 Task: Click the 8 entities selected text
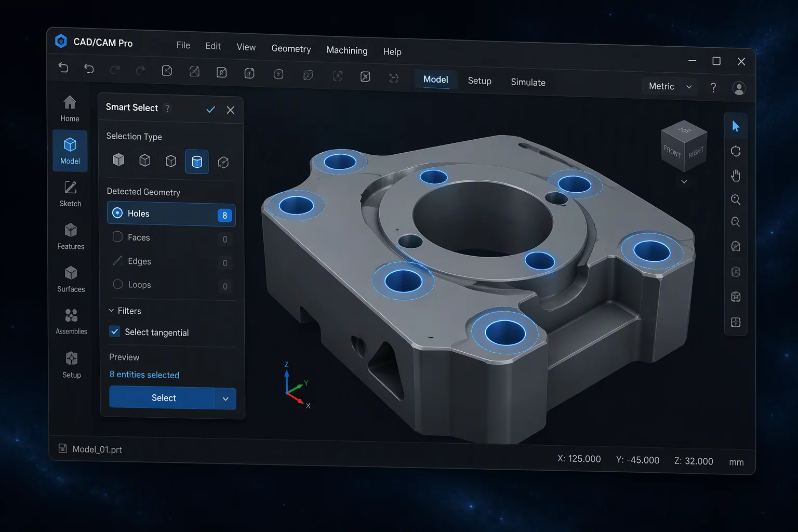[x=144, y=375]
